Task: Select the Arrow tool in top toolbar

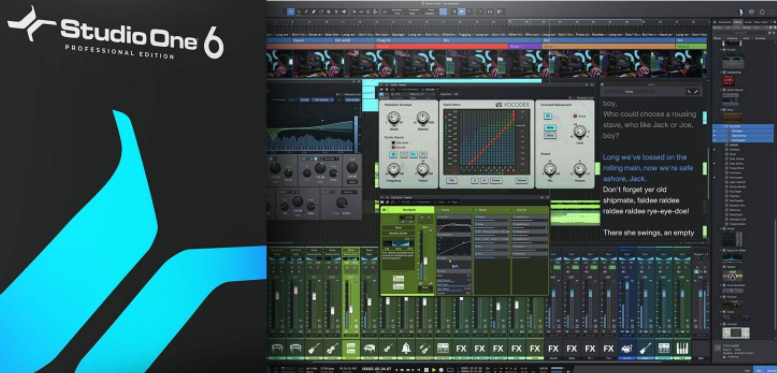Action: tap(290, 11)
